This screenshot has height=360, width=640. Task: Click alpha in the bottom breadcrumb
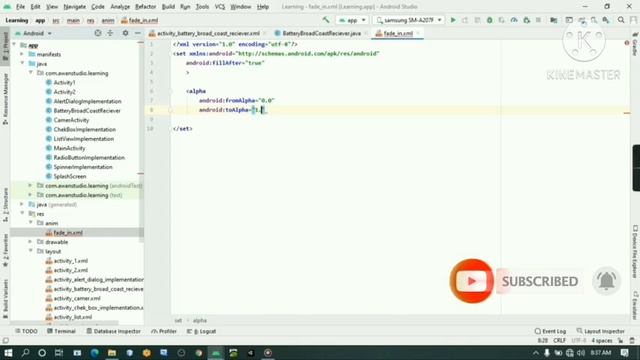pos(200,321)
